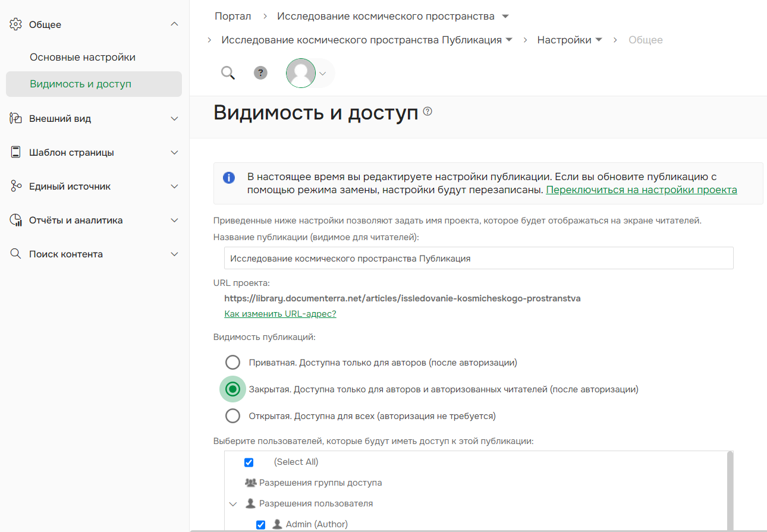Click the Отчёты и аналитика icon
767x532 pixels.
point(15,219)
